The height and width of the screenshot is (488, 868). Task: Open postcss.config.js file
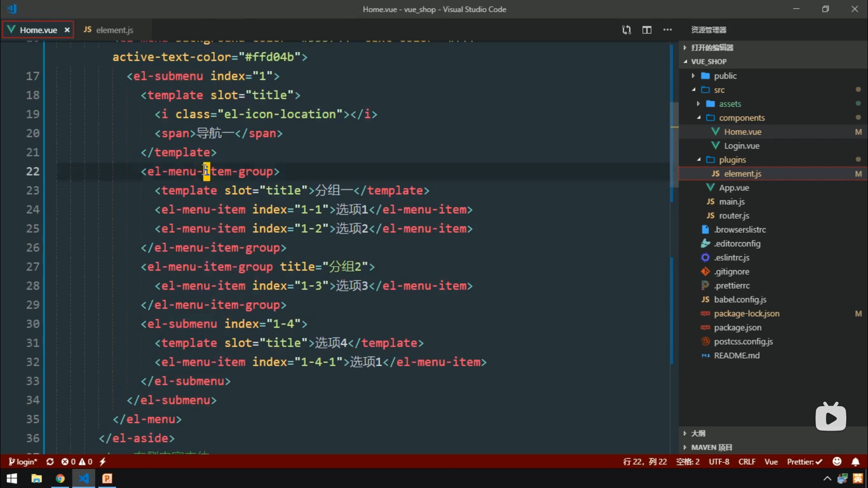tap(743, 342)
